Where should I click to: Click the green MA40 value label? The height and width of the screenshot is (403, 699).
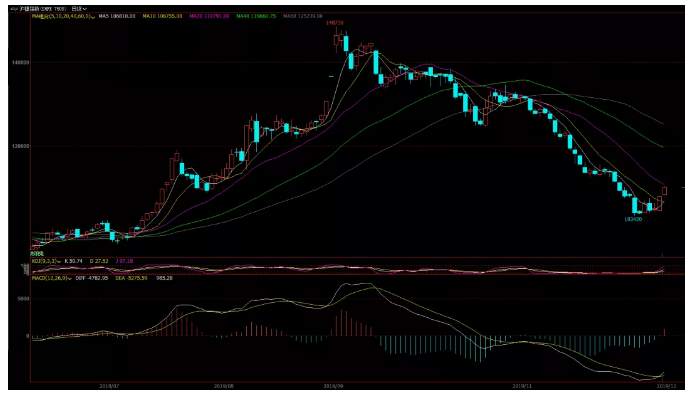point(256,16)
